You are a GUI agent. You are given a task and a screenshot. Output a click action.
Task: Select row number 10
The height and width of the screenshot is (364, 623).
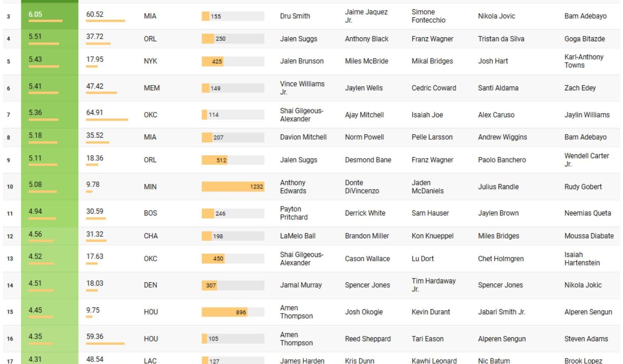[x=10, y=187]
